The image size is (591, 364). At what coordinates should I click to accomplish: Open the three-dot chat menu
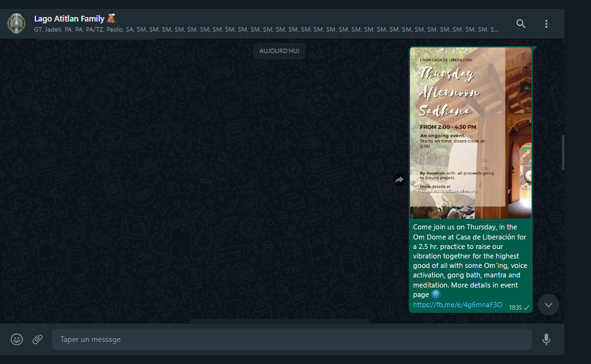pos(546,24)
